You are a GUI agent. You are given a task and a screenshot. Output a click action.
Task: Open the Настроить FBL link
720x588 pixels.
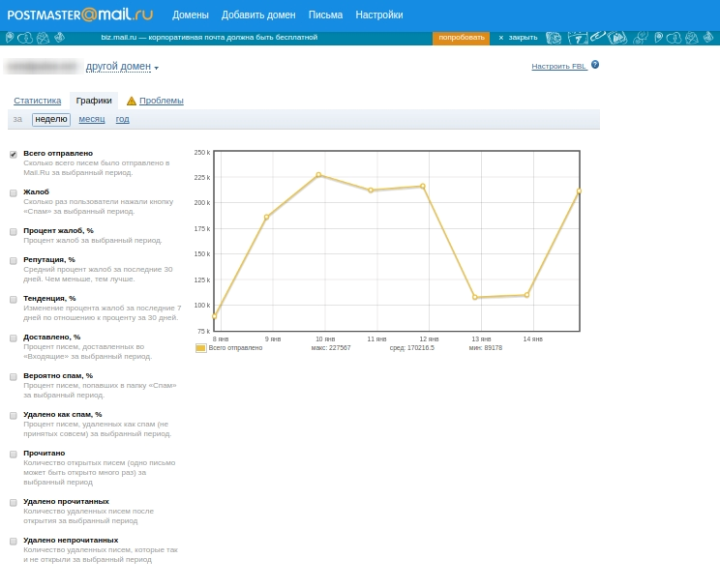(x=559, y=67)
